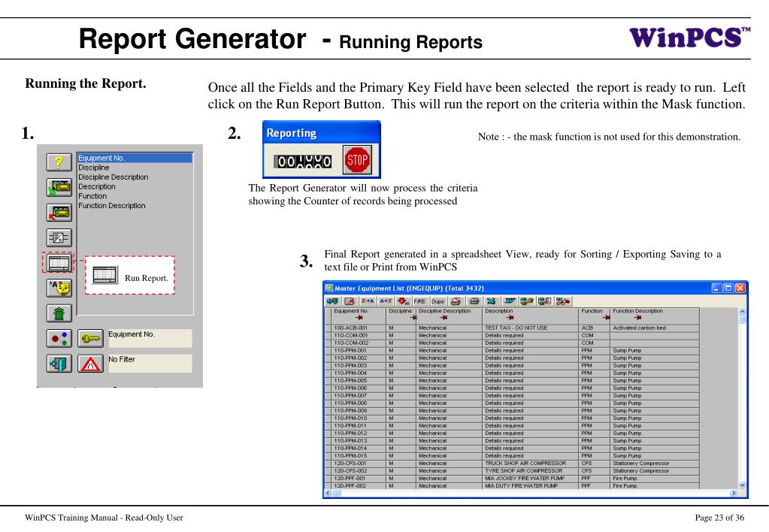The image size is (769, 532).
Task: Select Equipment No. in the field list
Action: pyautogui.click(x=135, y=158)
